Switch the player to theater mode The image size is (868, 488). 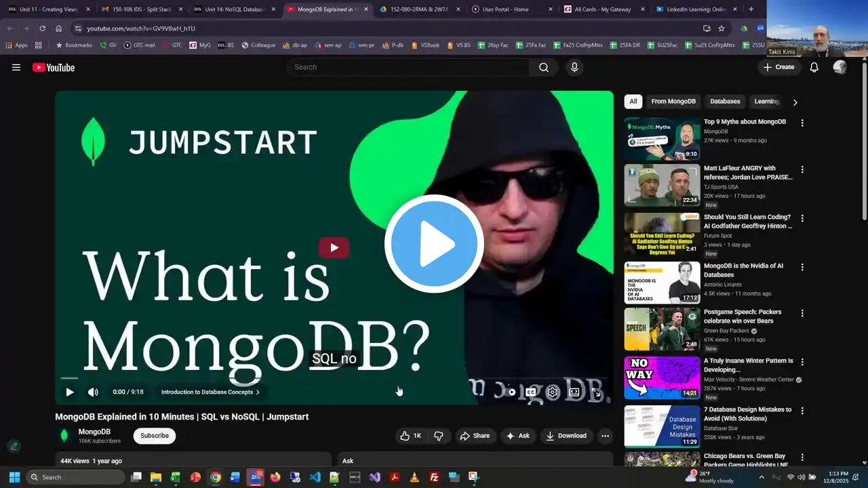tap(574, 392)
